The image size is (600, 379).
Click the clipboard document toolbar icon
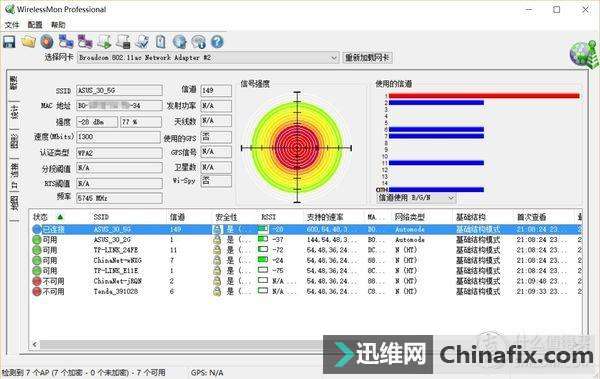(161, 41)
